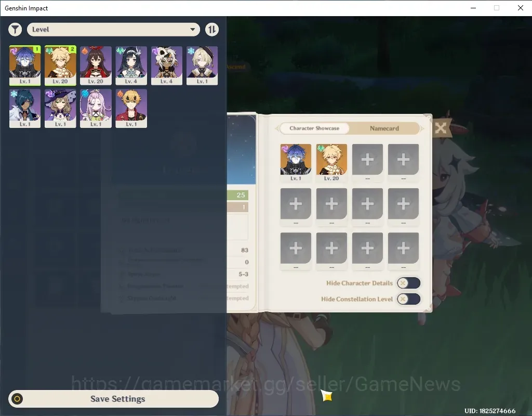
Task: Click the Save Settings button
Action: (x=114, y=399)
